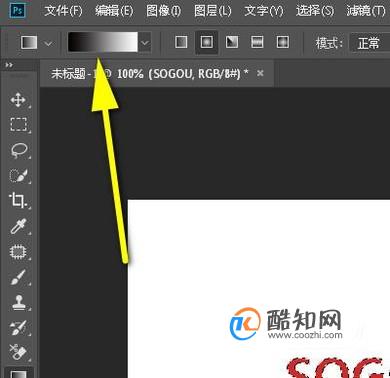Click the Photoshop Ps logo icon
Image resolution: width=390 pixels, height=378 pixels.
(17, 10)
